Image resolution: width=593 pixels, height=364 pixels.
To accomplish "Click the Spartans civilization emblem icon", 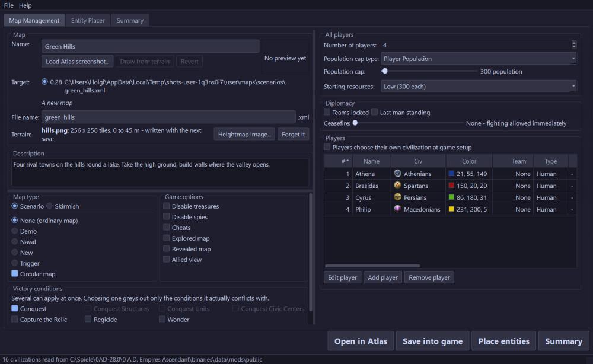I will tap(397, 185).
